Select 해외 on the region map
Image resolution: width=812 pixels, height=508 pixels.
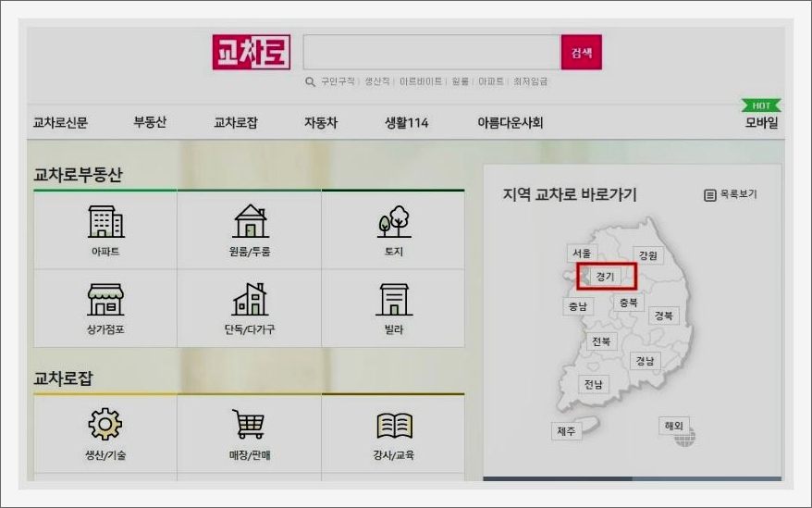[674, 426]
